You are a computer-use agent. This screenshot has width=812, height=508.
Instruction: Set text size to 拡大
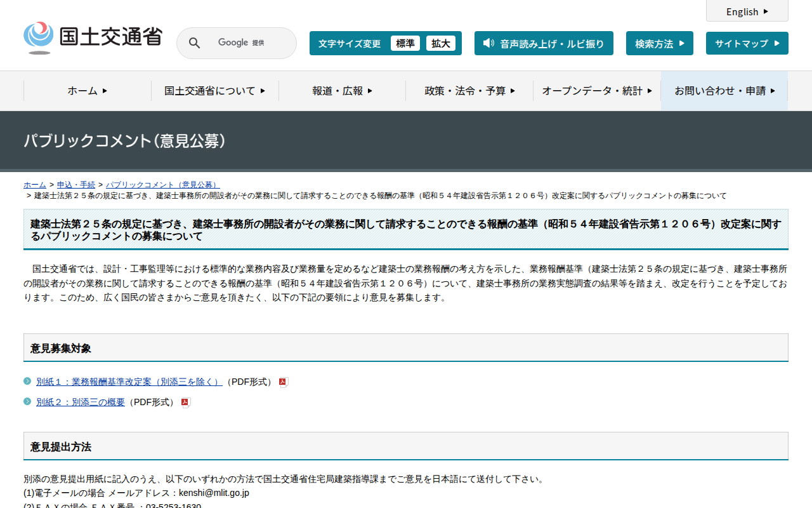tap(440, 43)
